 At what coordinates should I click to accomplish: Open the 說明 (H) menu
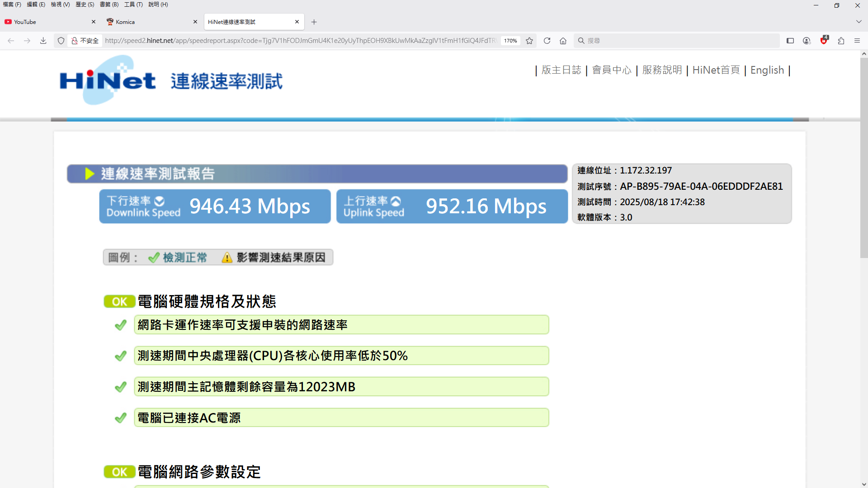[x=158, y=5]
